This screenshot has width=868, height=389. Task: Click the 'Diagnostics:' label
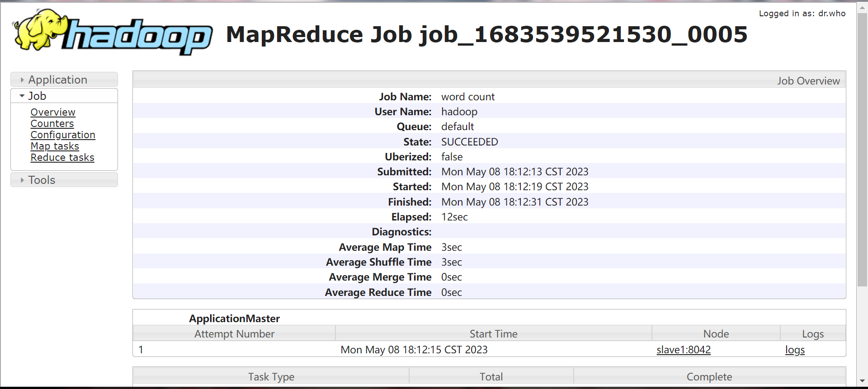(x=401, y=232)
